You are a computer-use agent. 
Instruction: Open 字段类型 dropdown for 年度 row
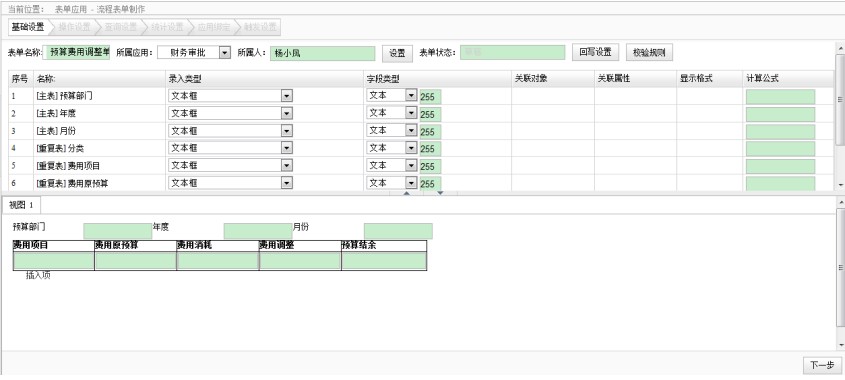tap(392, 113)
